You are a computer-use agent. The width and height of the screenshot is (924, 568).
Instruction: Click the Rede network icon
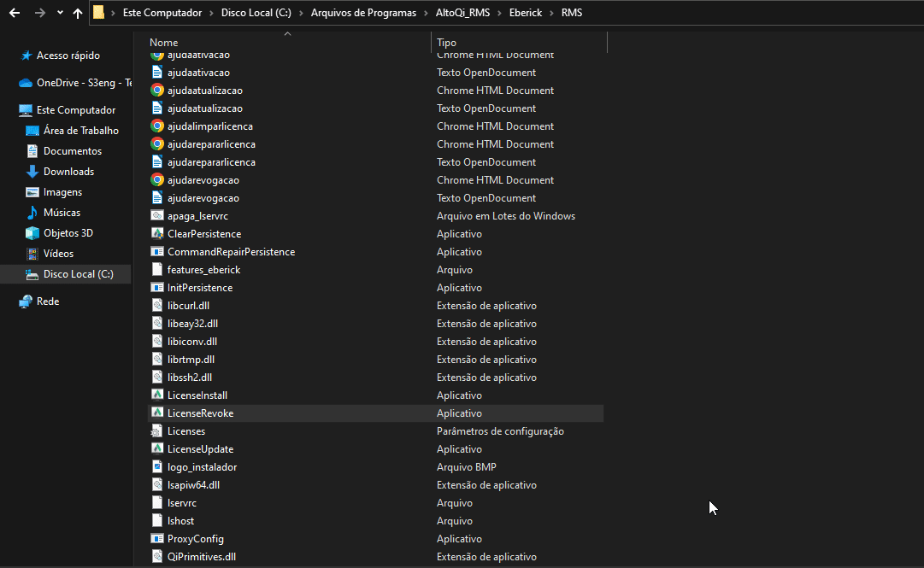click(26, 302)
